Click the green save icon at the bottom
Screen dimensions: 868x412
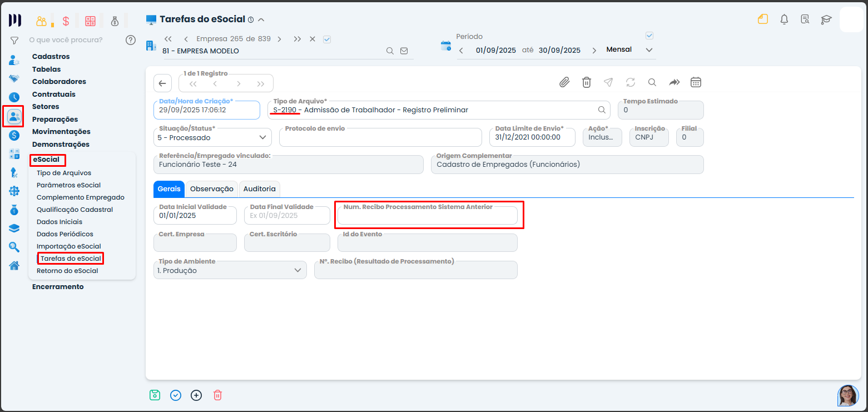point(155,395)
